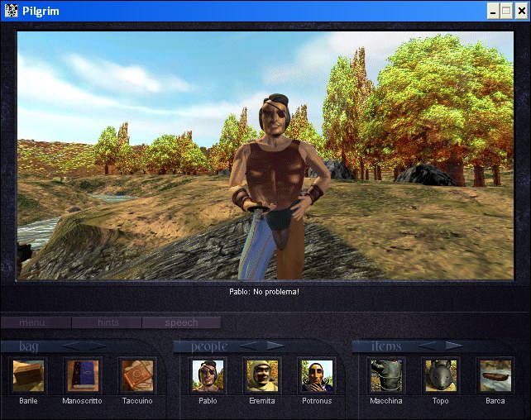Click the 'items' panel heading
531x420 pixels.
[x=386, y=346]
